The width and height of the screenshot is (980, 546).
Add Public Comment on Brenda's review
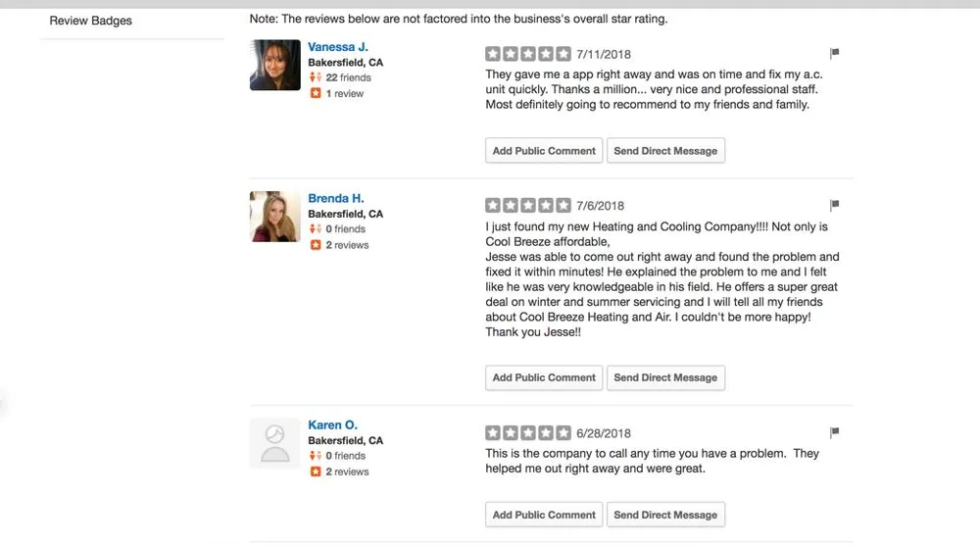pos(544,377)
